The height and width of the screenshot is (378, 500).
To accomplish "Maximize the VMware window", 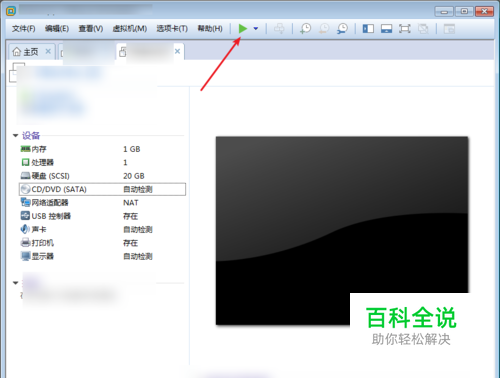I will point(464,11).
